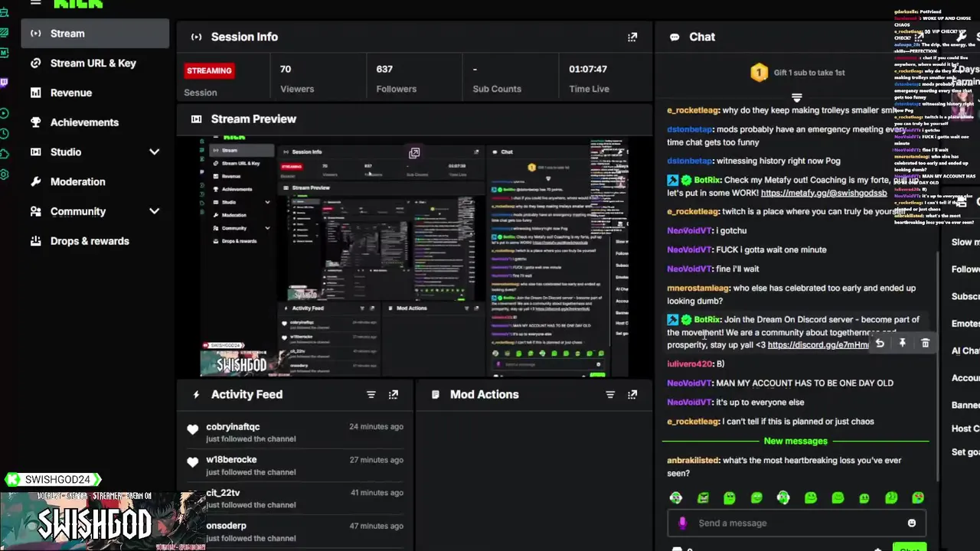
Task: Click the '24 minutes ago' timestamp
Action: click(x=376, y=427)
